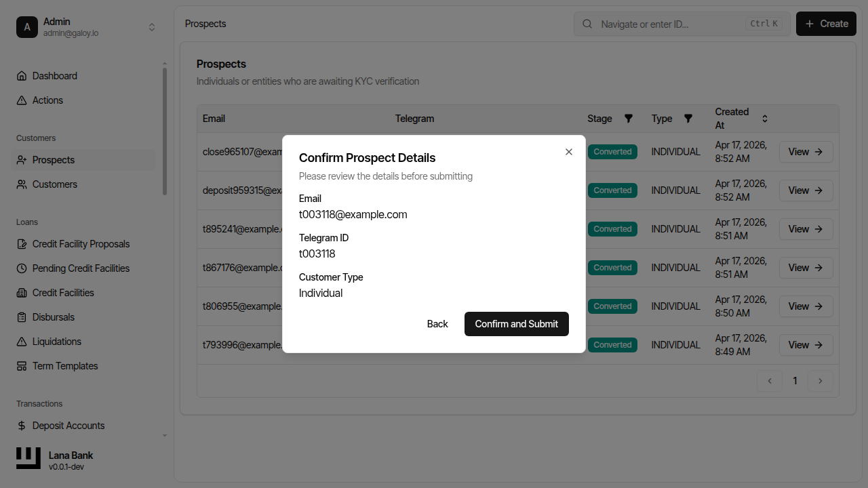
Task: Go to the next page of prospects
Action: [x=821, y=381]
